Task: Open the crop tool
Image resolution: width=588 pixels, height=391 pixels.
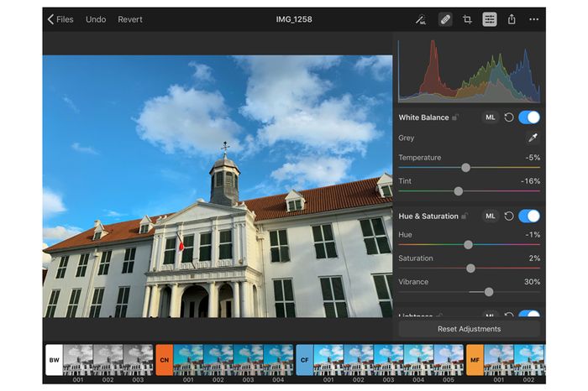Action: [467, 19]
